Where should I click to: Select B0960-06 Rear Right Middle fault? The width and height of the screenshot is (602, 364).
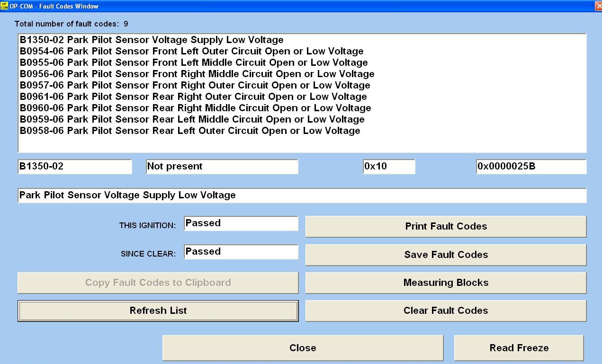195,108
